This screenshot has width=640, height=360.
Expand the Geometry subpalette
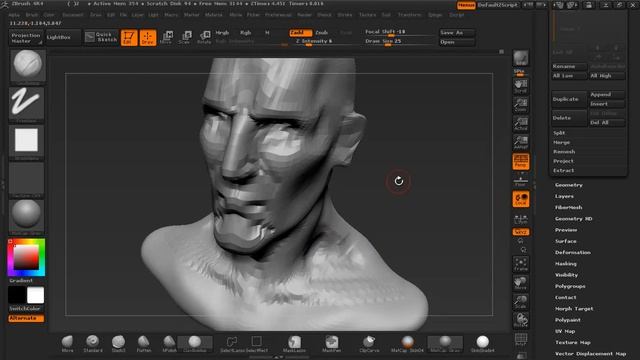(x=569, y=185)
